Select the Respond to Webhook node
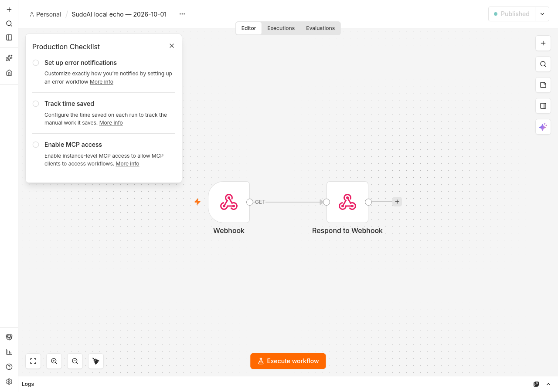 coord(347,202)
